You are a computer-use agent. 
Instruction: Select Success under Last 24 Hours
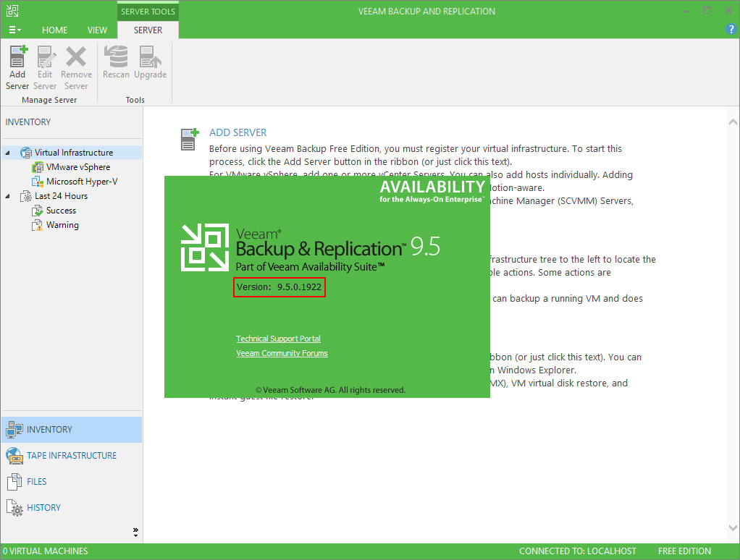pyautogui.click(x=61, y=211)
